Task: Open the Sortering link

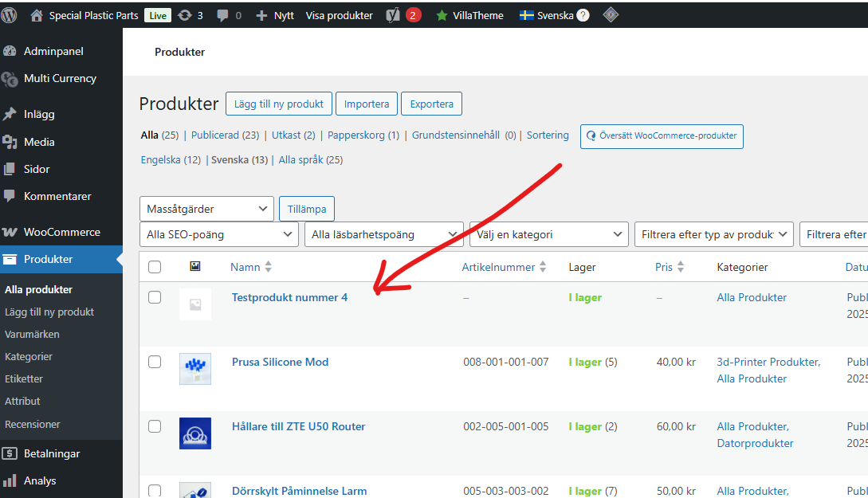Action: click(548, 135)
